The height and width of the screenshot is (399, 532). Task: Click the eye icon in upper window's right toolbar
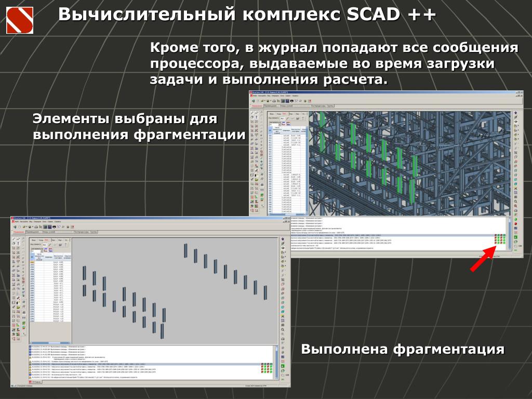(516, 121)
